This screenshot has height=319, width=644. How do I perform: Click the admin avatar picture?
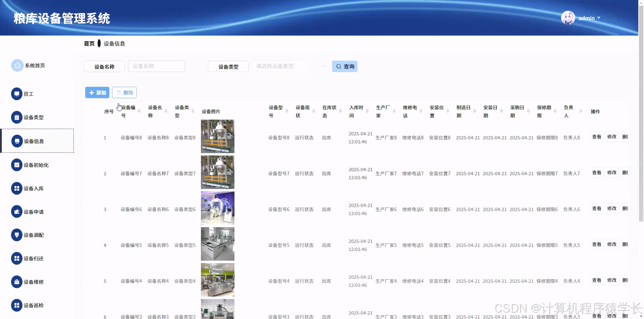tap(568, 18)
